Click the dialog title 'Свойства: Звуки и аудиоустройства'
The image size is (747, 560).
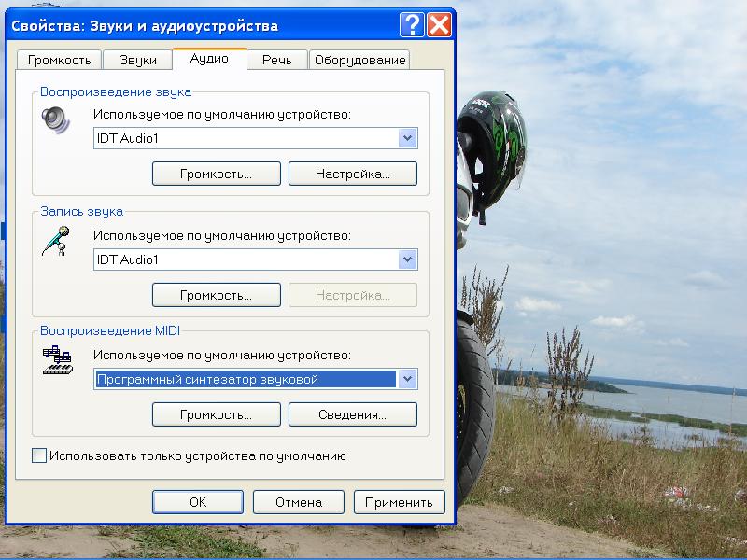[145, 26]
